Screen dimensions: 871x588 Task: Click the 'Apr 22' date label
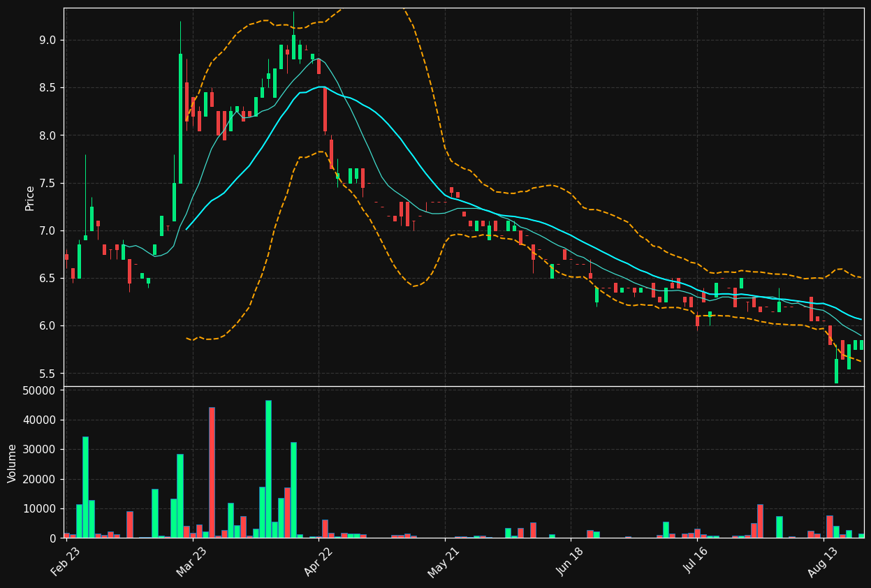tap(318, 561)
